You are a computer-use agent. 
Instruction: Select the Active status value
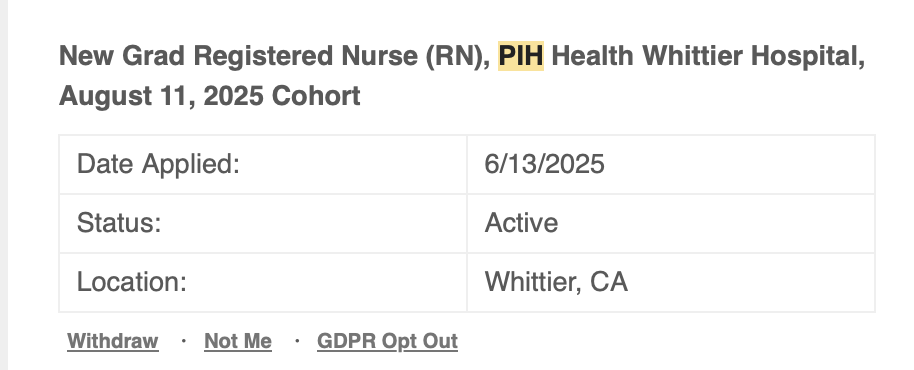tap(521, 223)
